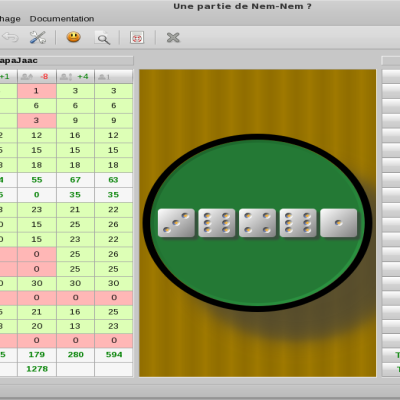Click the subtotal cell 63

[113, 180]
